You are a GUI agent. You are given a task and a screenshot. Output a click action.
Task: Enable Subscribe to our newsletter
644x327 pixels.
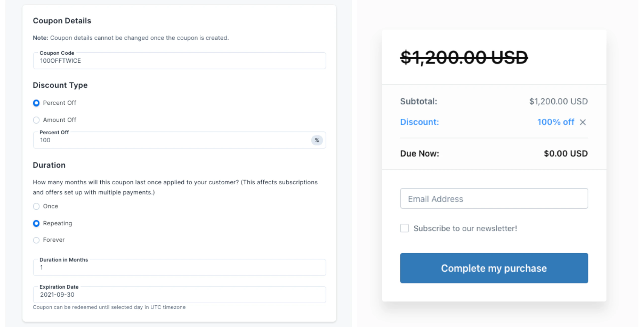405,228
